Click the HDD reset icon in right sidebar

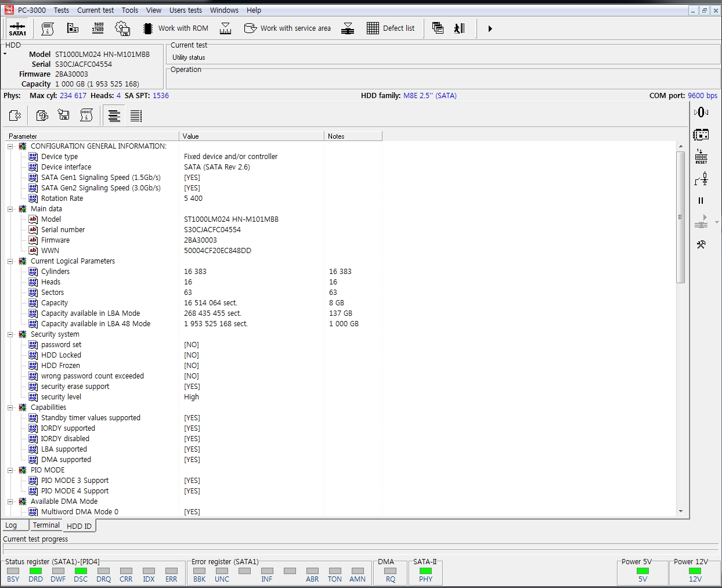[x=701, y=157]
